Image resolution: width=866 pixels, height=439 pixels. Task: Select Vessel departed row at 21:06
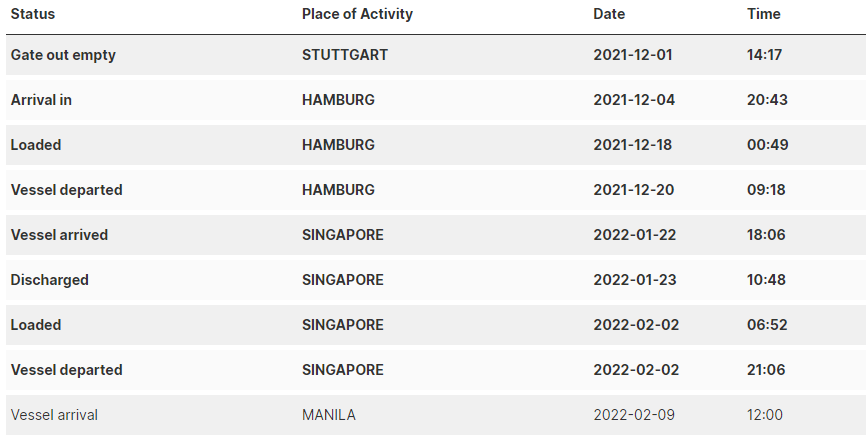(x=436, y=370)
